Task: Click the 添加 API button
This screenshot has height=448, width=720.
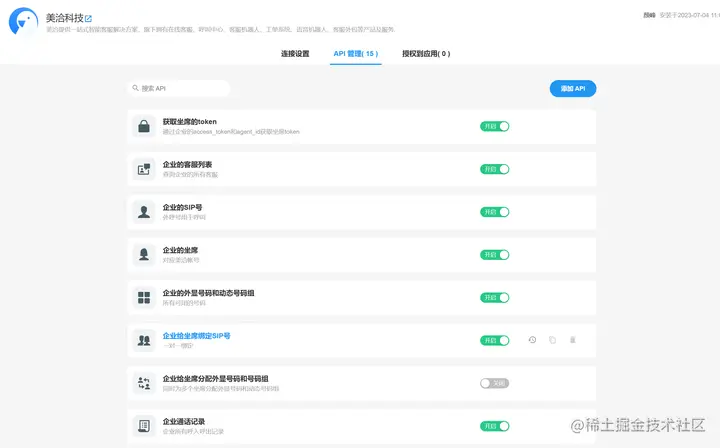Action: pyautogui.click(x=573, y=89)
